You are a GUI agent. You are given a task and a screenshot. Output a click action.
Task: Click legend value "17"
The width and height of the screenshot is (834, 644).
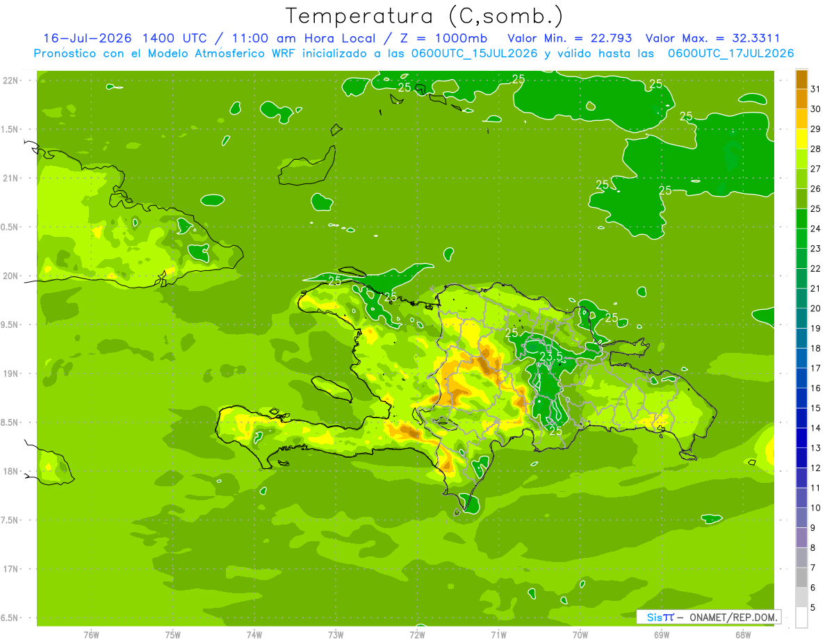pos(816,368)
